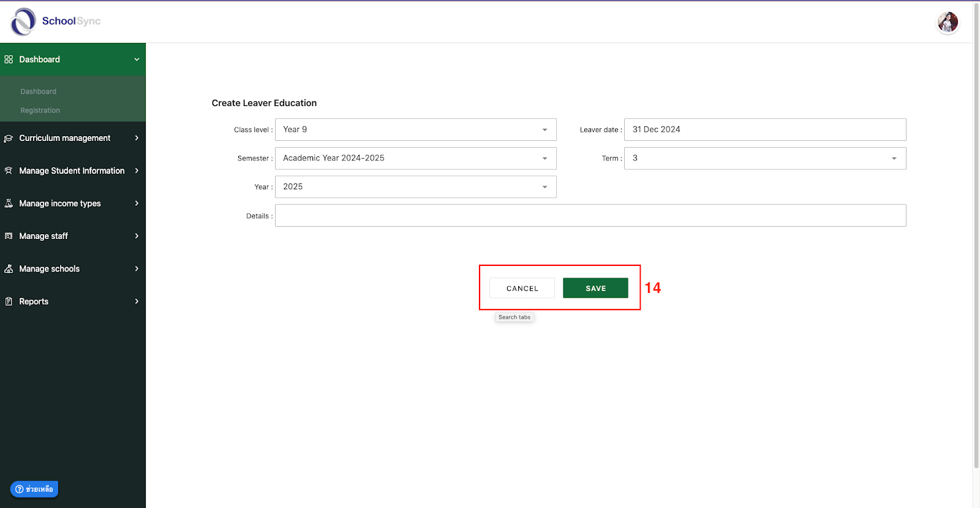
Task: Click the Manage schools icon
Action: point(9,269)
